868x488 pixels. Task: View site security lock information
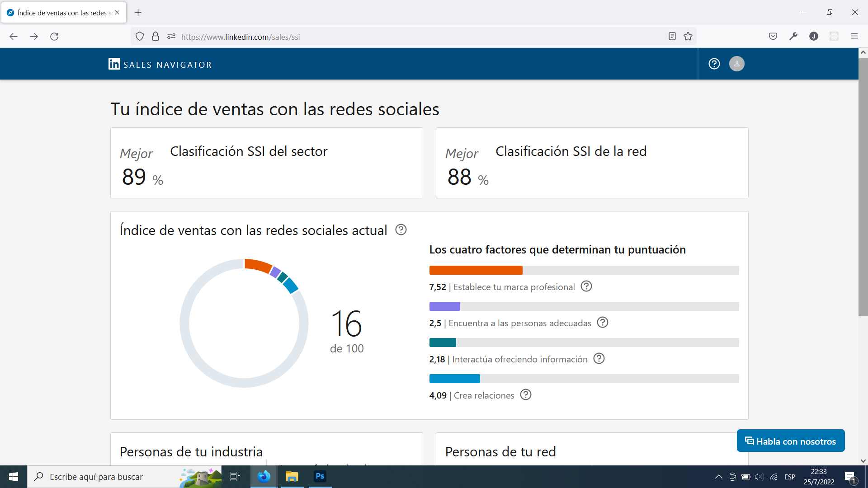click(156, 37)
